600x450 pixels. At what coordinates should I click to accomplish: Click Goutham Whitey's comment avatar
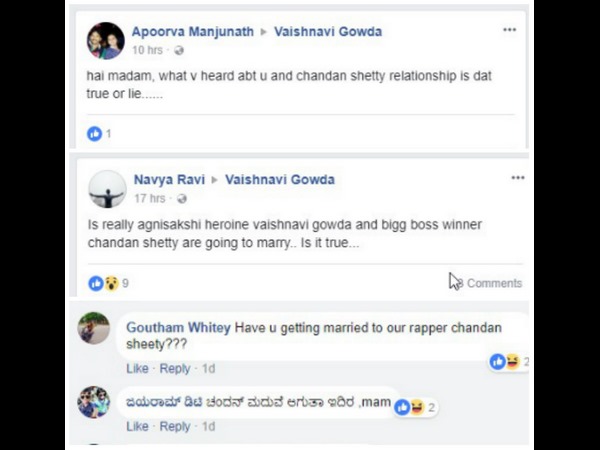94,328
